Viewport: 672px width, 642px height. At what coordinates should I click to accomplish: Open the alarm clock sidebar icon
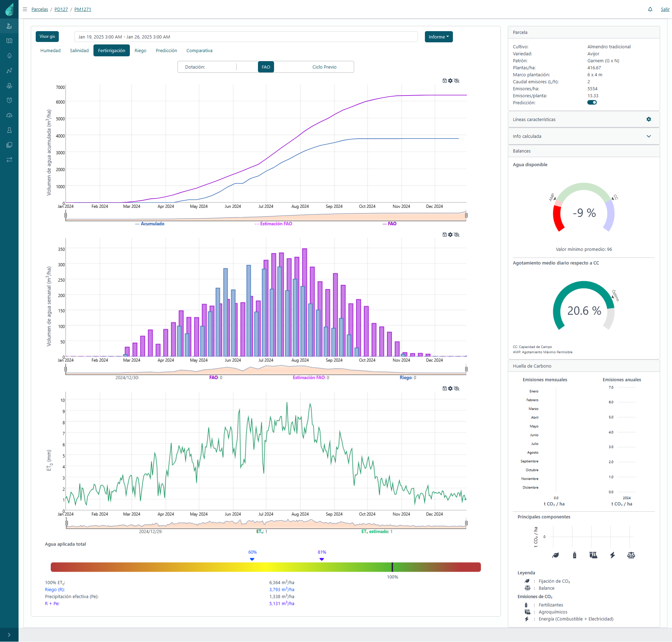click(x=9, y=100)
